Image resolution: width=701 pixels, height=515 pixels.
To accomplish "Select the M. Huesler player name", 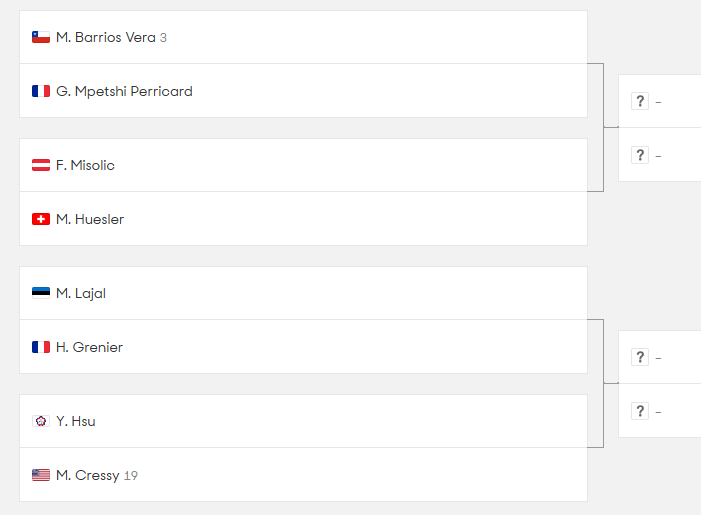I will pos(90,219).
